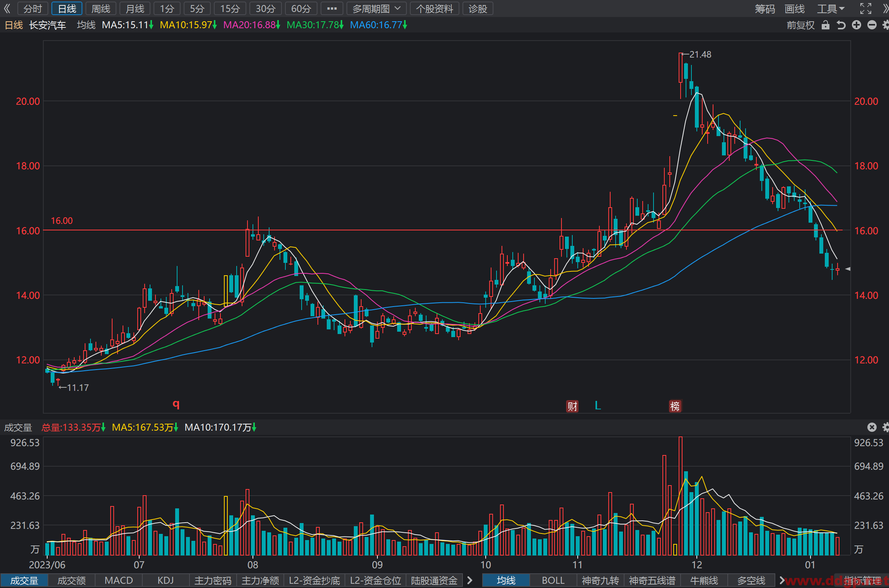Select the 1分 minute period
889x588 pixels.
(x=167, y=9)
